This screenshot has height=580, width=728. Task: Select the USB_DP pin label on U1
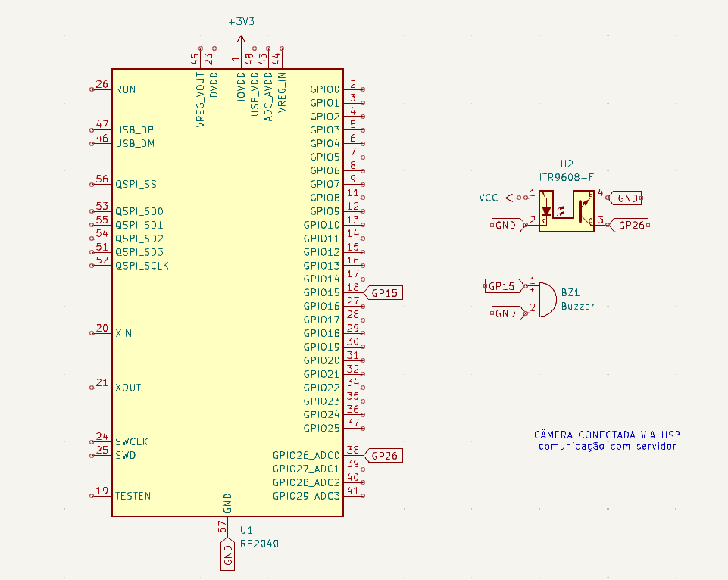[133, 129]
